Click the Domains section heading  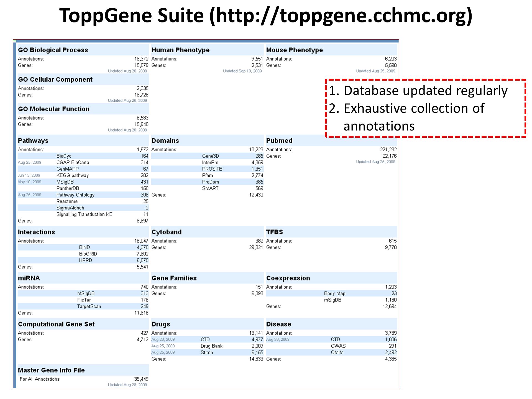pyautogui.click(x=165, y=140)
